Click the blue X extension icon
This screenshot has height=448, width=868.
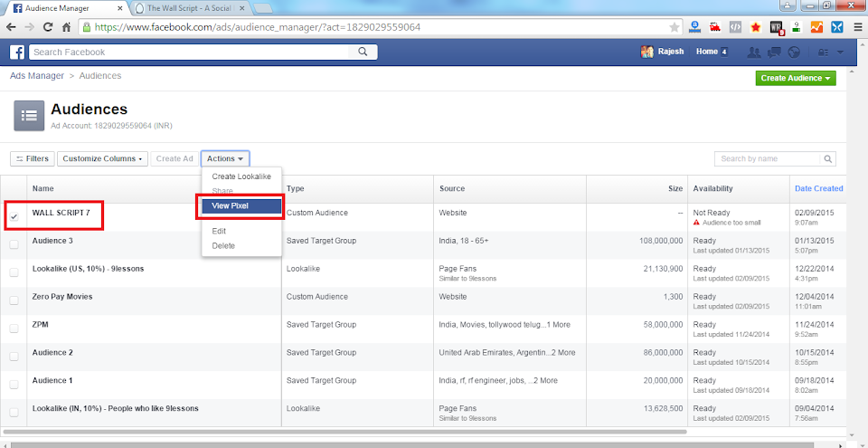836,26
